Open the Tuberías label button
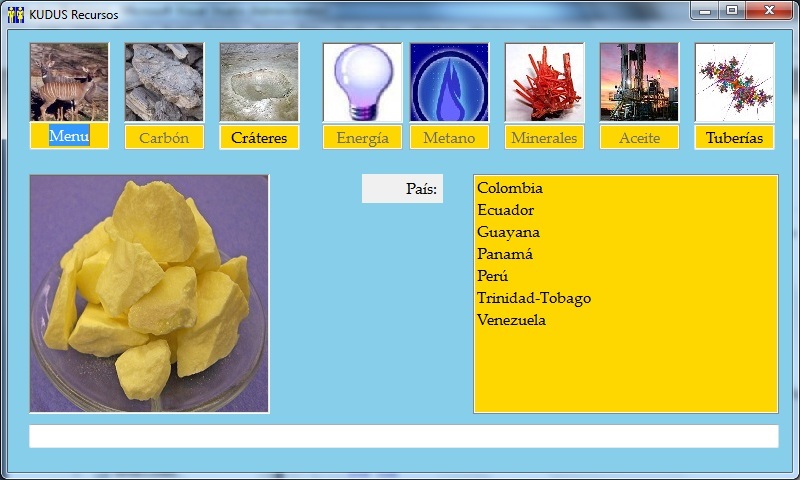This screenshot has width=800, height=480. click(x=734, y=138)
